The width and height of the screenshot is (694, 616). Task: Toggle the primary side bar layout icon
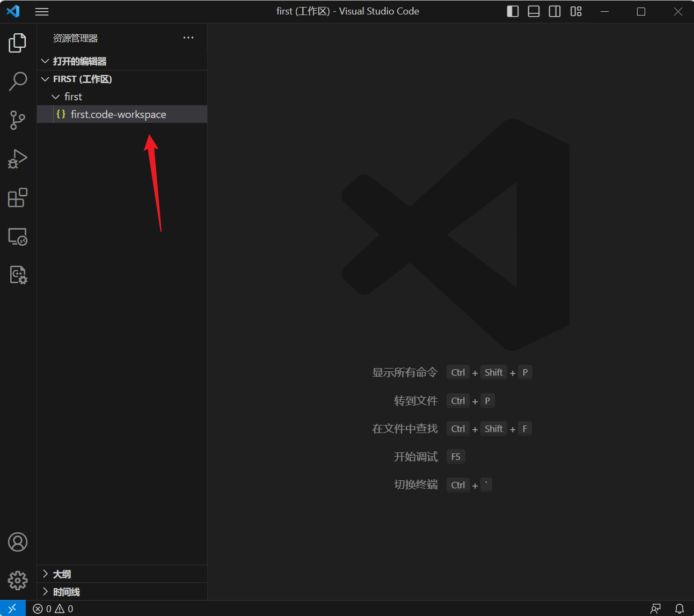click(513, 11)
